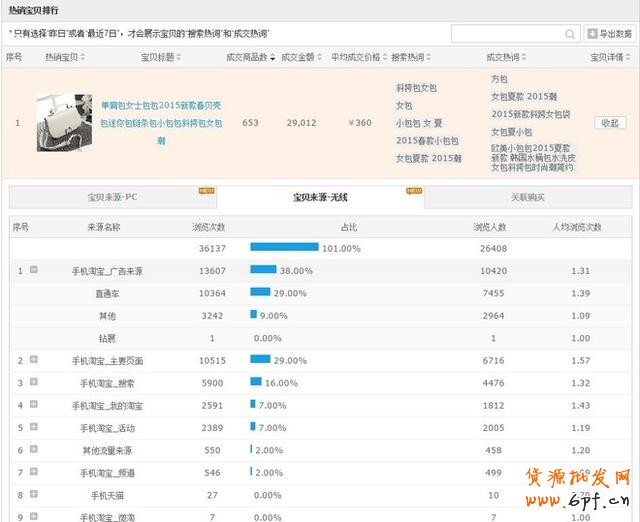Click the 38.00% percentage bar
The image size is (640, 522).
[263, 270]
